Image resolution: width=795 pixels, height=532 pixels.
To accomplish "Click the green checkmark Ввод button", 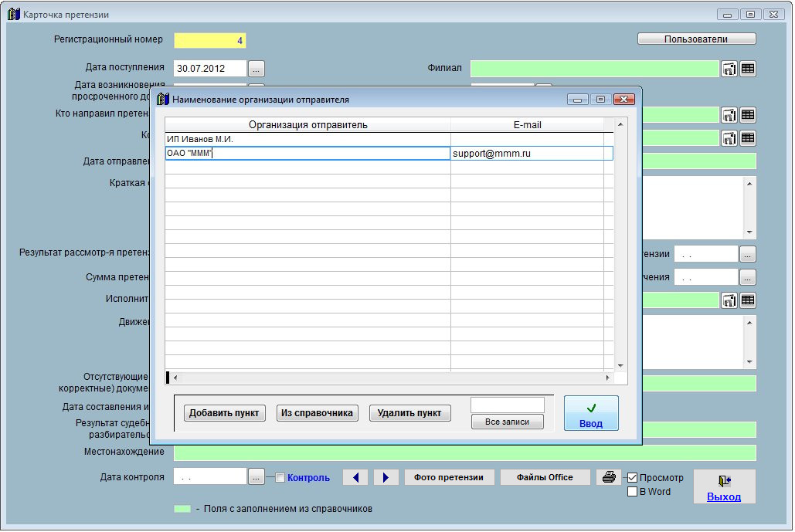I will (591, 413).
